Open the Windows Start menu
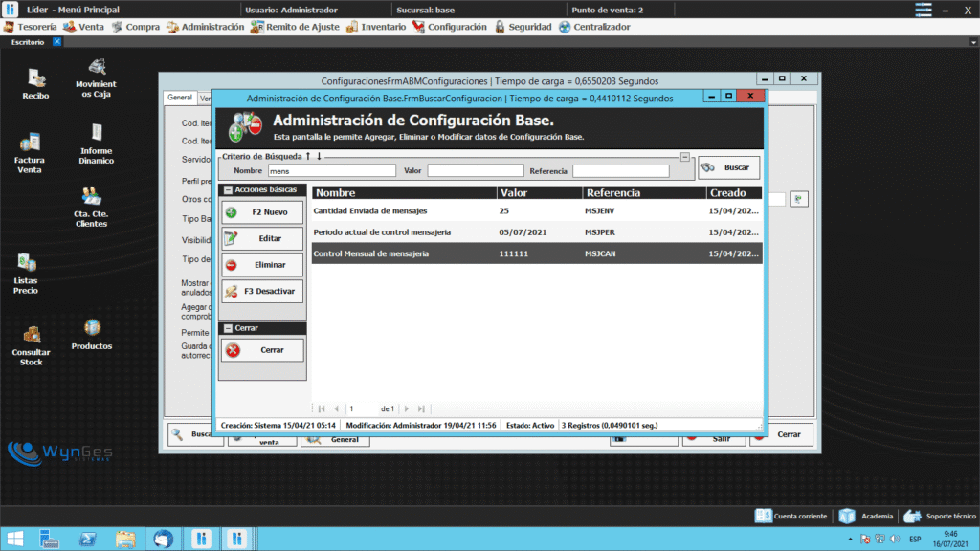This screenshot has width=980, height=551. coord(16,539)
